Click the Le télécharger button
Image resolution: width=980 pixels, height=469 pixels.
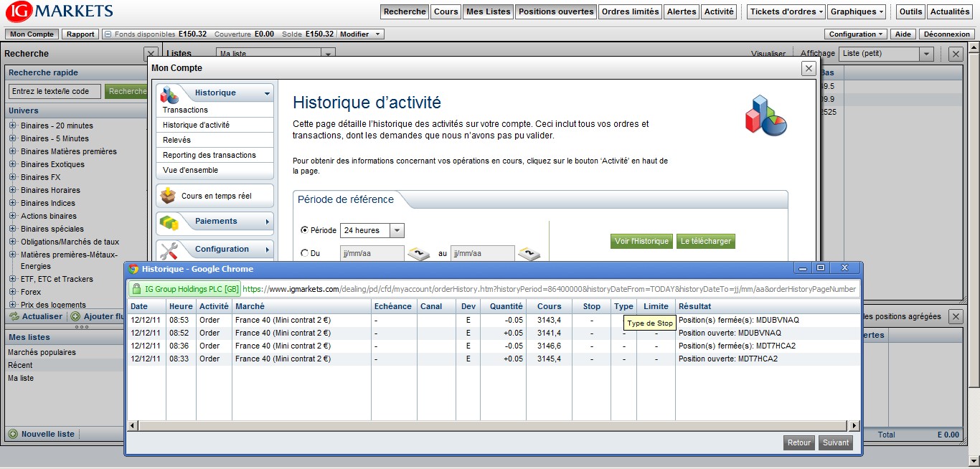(706, 241)
